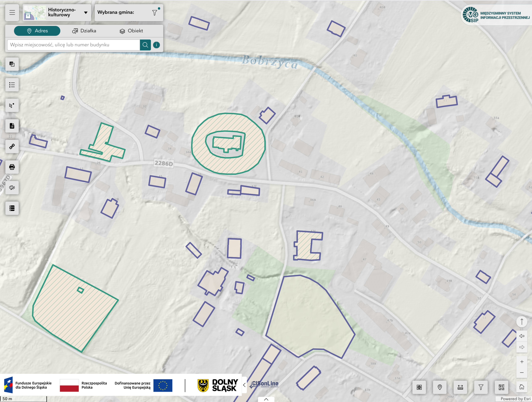
Task: Collapse the sponsor logos banner arrow
Action: point(244,385)
